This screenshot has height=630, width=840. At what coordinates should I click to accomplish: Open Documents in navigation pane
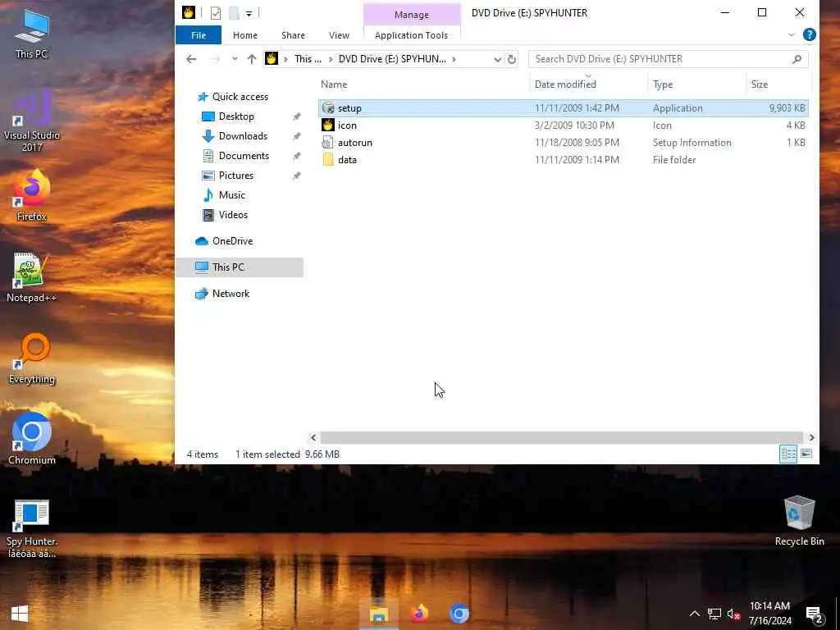(244, 156)
